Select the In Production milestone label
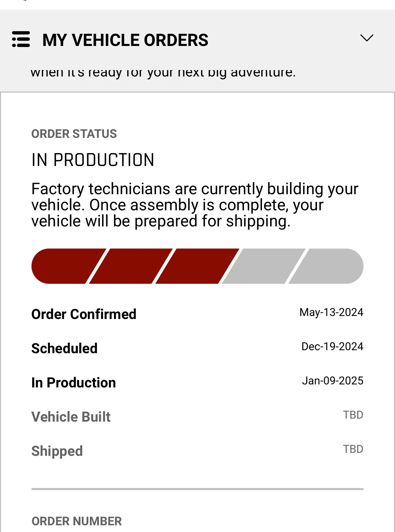The height and width of the screenshot is (532, 395). [74, 382]
